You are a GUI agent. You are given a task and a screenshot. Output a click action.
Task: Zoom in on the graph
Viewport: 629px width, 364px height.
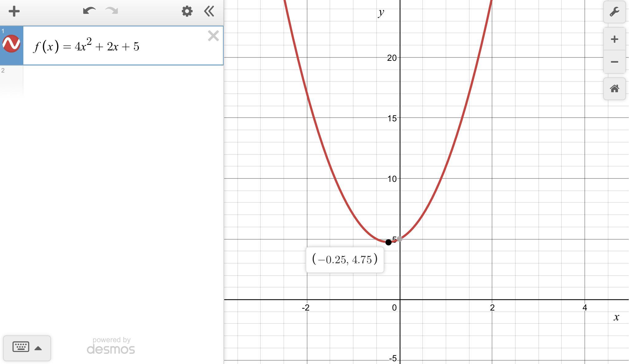(614, 39)
